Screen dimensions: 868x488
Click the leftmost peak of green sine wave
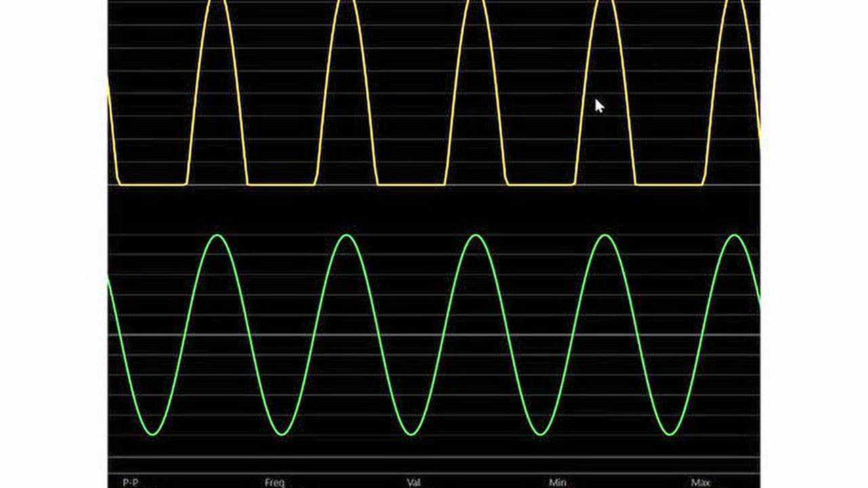pyautogui.click(x=218, y=236)
